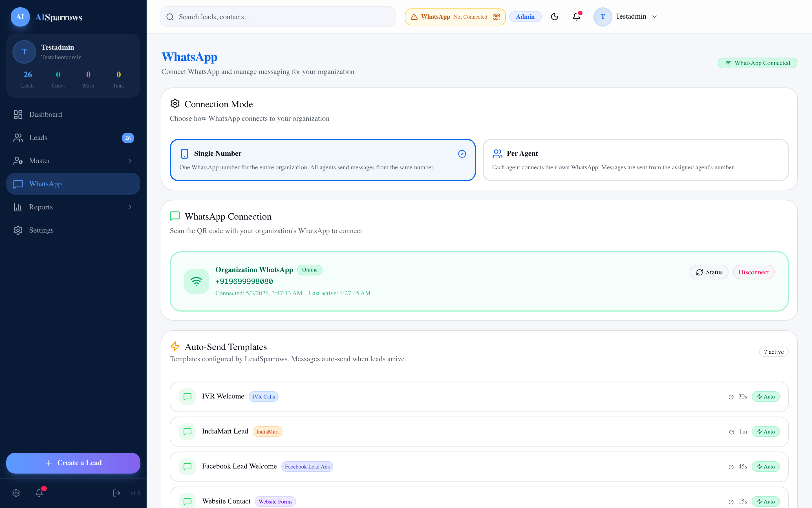Screen dimensions: 812x508
Task: Click the WhatsApp Connection chat icon
Action: pos(175,216)
